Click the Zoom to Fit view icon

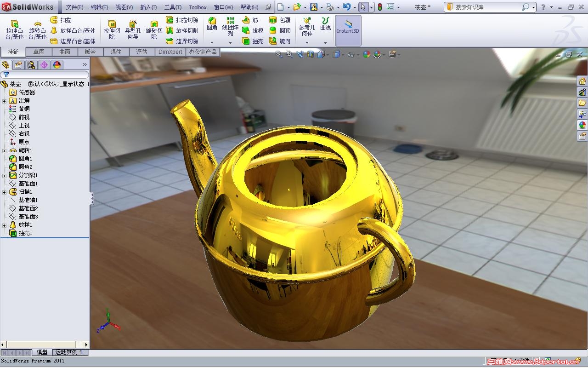(x=279, y=54)
